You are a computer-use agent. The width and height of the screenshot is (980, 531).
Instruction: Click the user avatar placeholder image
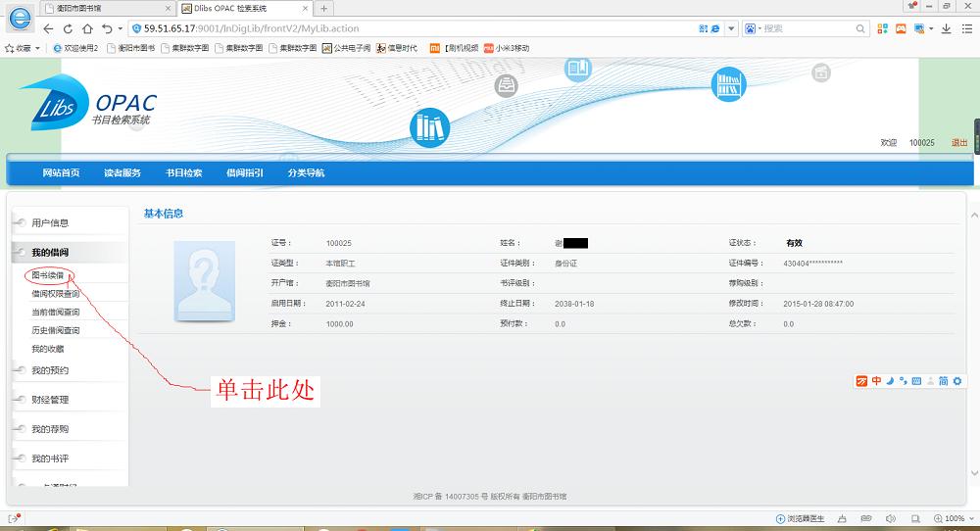pos(205,281)
